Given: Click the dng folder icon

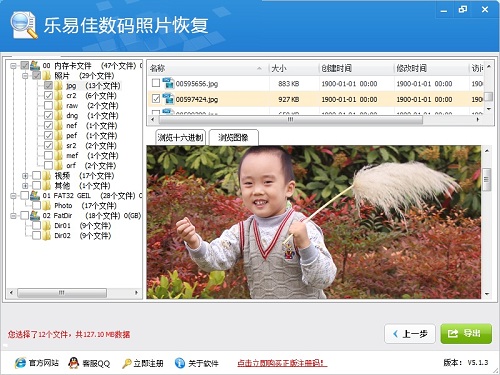Looking at the screenshot, I should tap(59, 116).
